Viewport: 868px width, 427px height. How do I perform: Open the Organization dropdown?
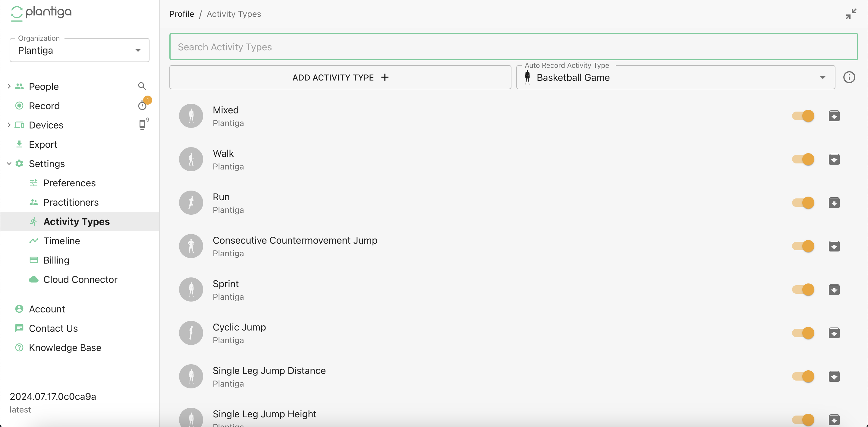[x=80, y=51]
